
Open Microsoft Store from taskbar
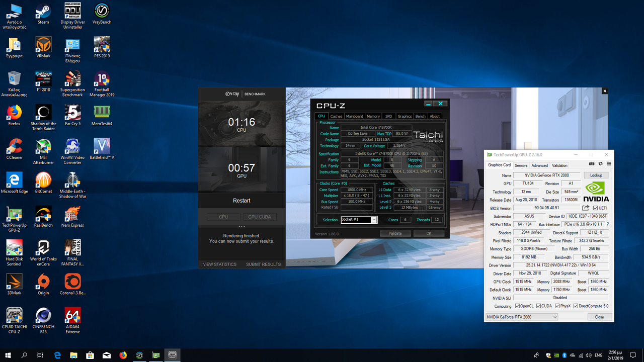pyautogui.click(x=90, y=355)
